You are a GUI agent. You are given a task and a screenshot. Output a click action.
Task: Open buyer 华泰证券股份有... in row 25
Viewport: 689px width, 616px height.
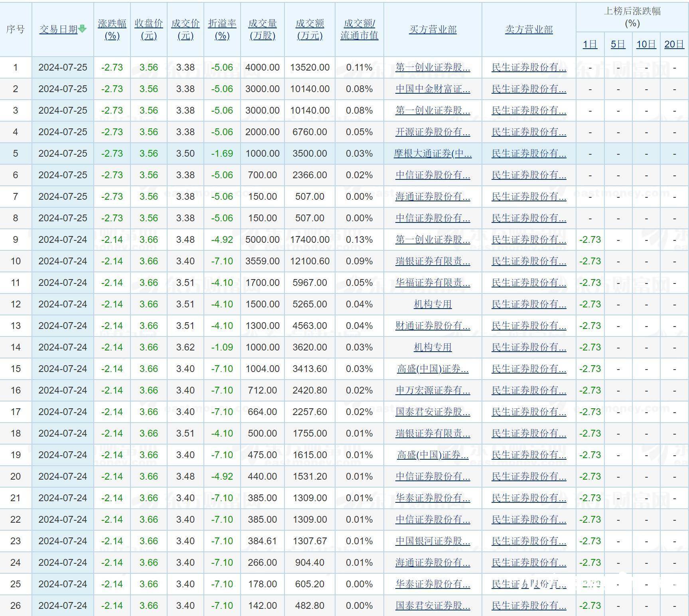pos(433,584)
